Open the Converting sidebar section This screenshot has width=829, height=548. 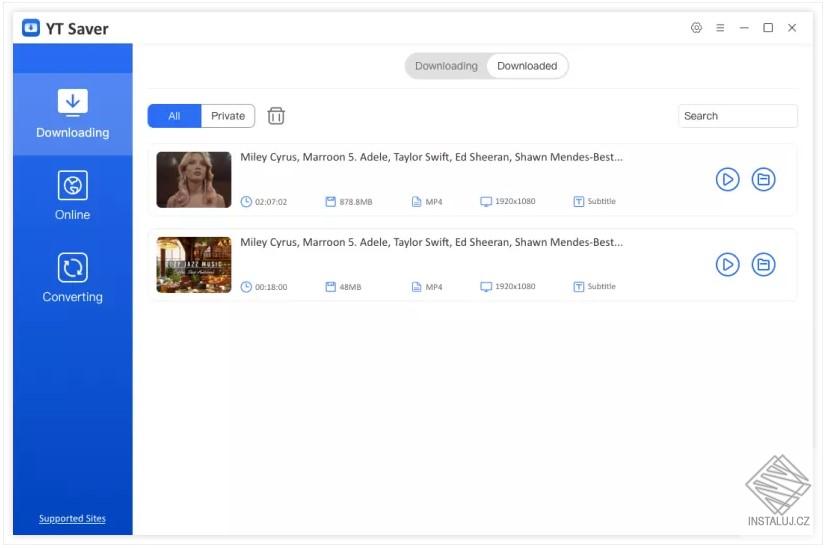point(72,277)
